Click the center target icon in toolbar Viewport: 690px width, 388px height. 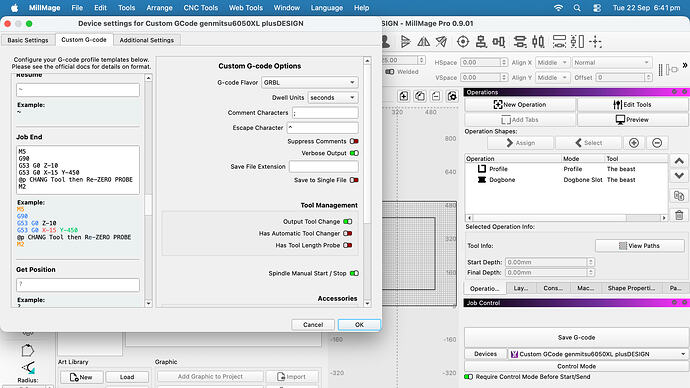(x=462, y=42)
